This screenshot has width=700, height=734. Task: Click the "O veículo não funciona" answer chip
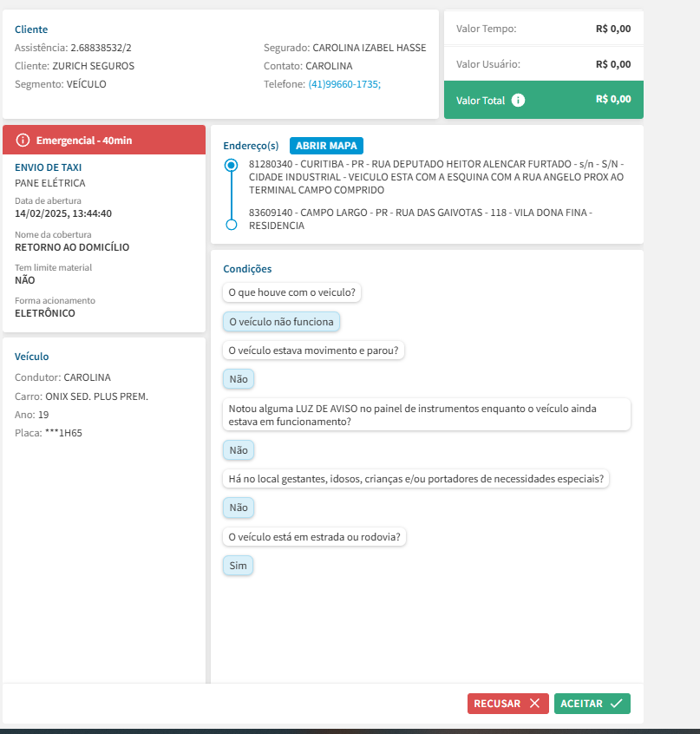pyautogui.click(x=281, y=321)
